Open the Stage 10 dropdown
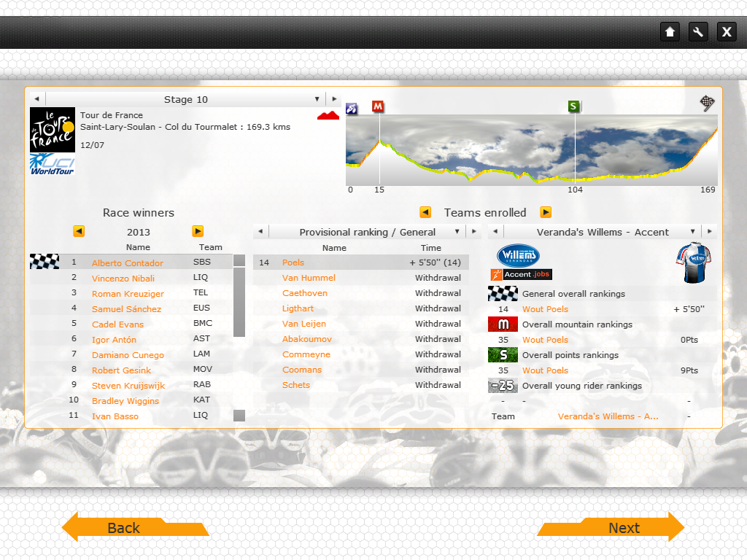747x560 pixels. click(x=317, y=99)
